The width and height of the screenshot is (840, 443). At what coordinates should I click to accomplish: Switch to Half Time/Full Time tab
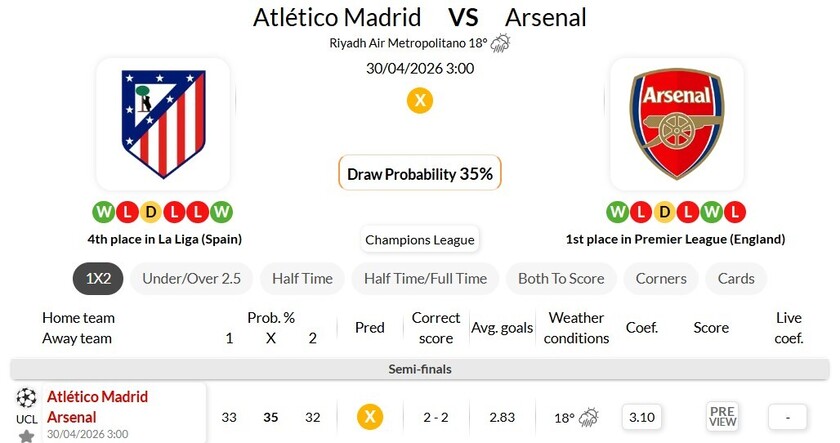coord(425,279)
